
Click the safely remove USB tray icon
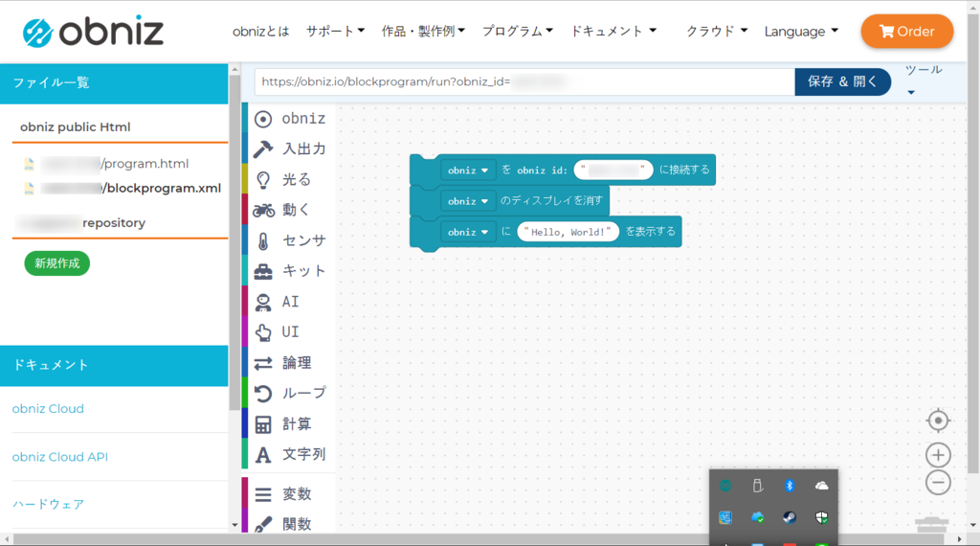tap(758, 486)
